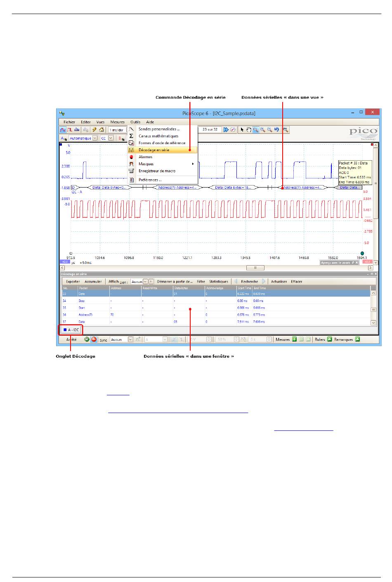Viewport: 392px width, 582px height.
Task: Select the zoom window tool
Action: tap(256, 130)
